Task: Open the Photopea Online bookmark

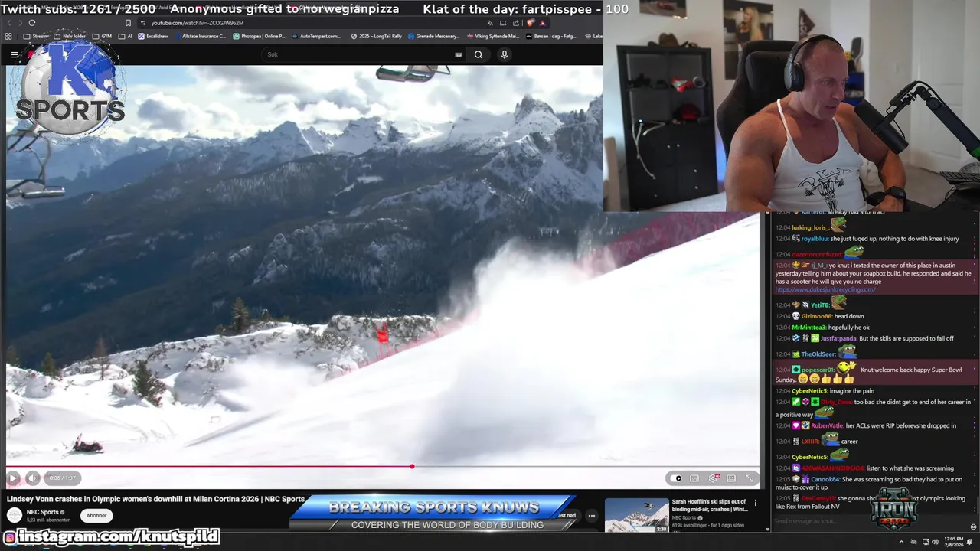Action: pos(259,36)
